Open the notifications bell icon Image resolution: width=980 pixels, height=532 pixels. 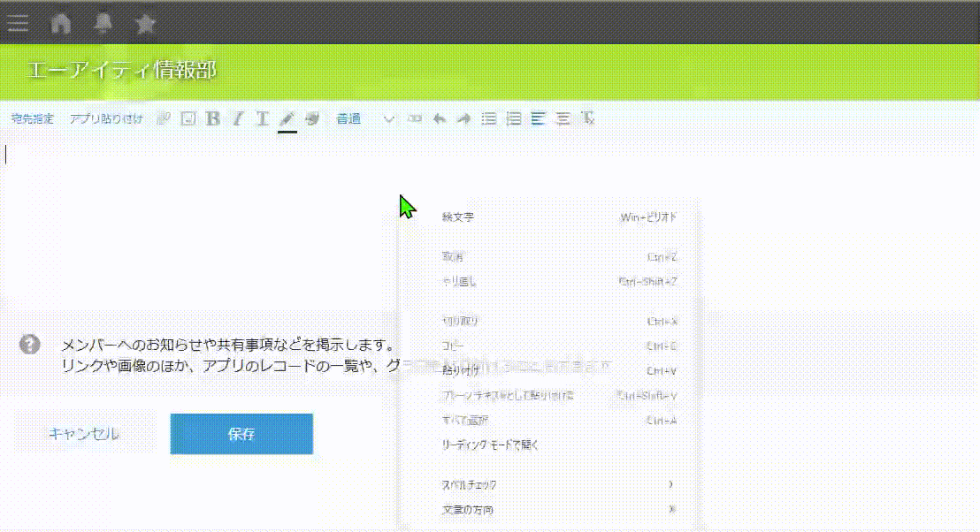pos(103,23)
